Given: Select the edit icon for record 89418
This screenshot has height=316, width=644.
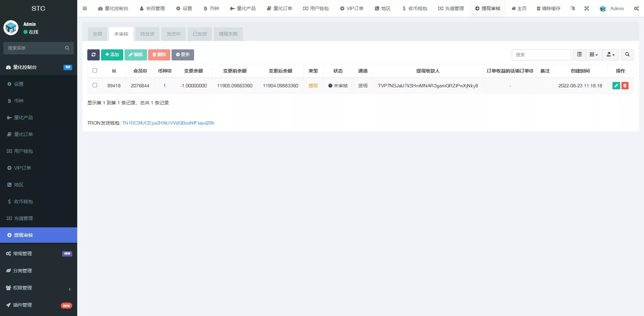Looking at the screenshot, I should (616, 86).
